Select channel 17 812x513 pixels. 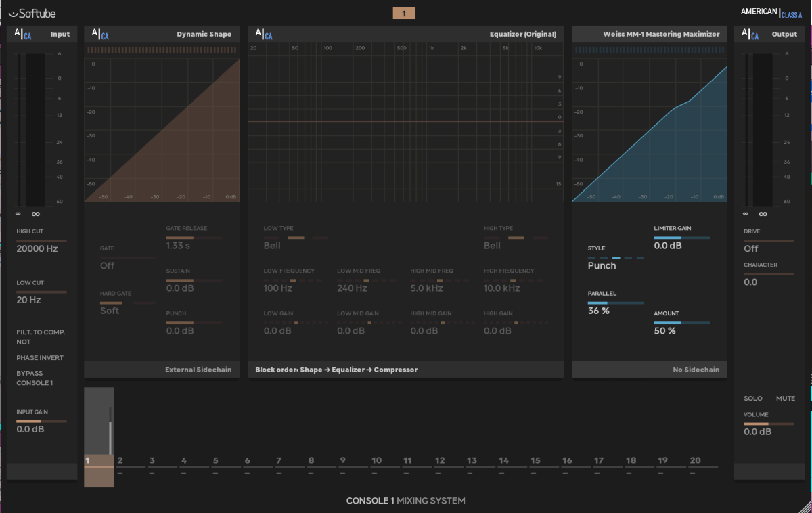(x=608, y=461)
